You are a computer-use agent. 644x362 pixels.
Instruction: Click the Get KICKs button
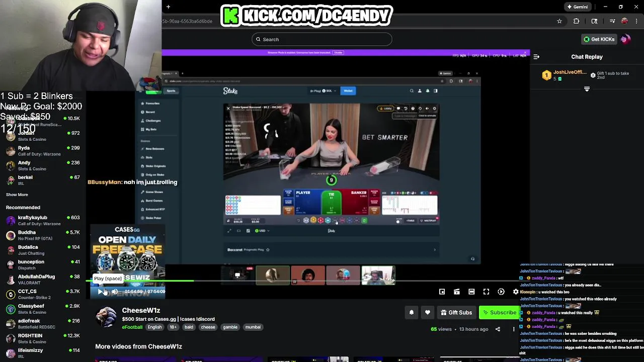pos(599,39)
